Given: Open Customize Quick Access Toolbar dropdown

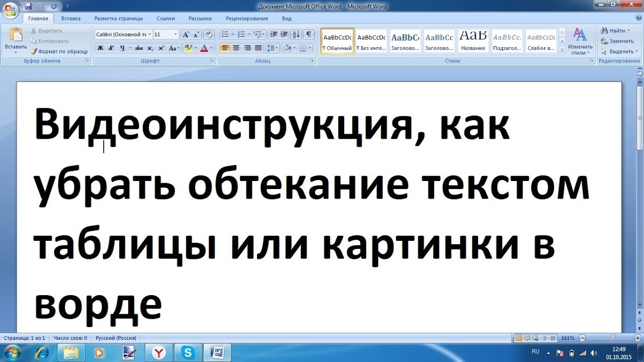Looking at the screenshot, I should coord(67,6).
